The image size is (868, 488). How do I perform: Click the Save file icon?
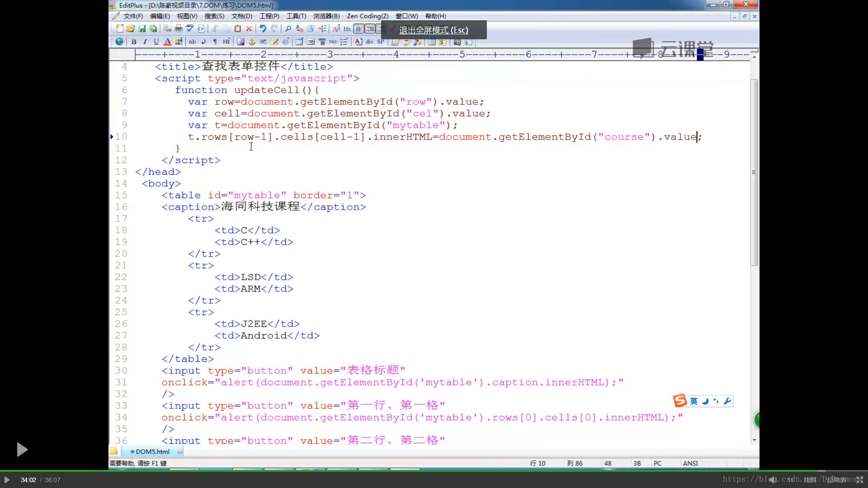click(x=142, y=29)
